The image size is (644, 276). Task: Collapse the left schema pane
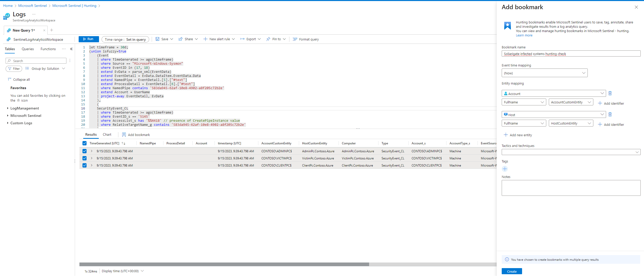(72, 49)
